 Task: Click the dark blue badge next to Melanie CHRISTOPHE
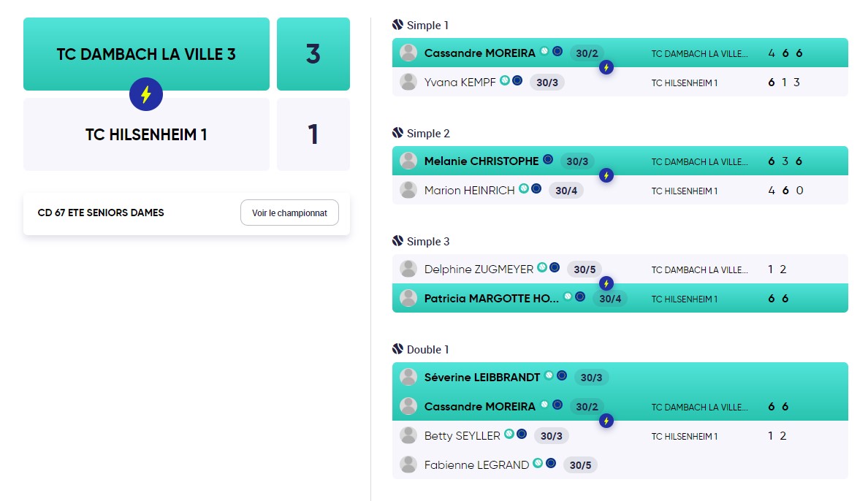(x=548, y=159)
